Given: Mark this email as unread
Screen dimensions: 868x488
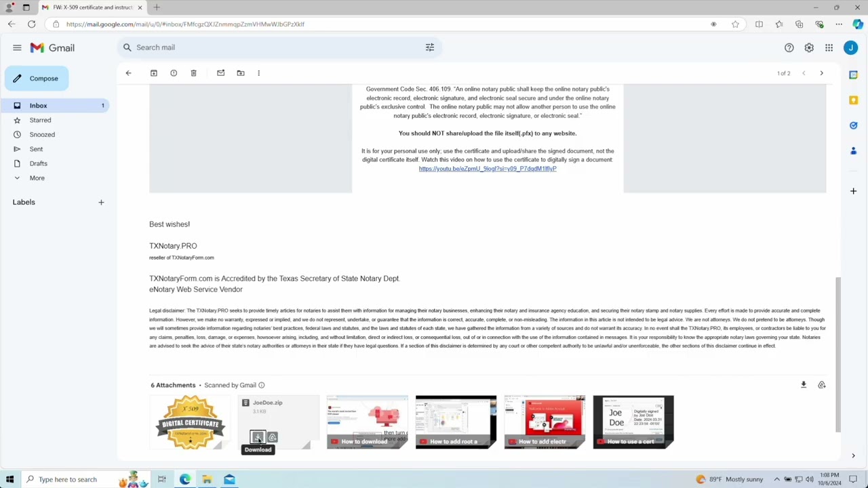Looking at the screenshot, I should [x=220, y=73].
